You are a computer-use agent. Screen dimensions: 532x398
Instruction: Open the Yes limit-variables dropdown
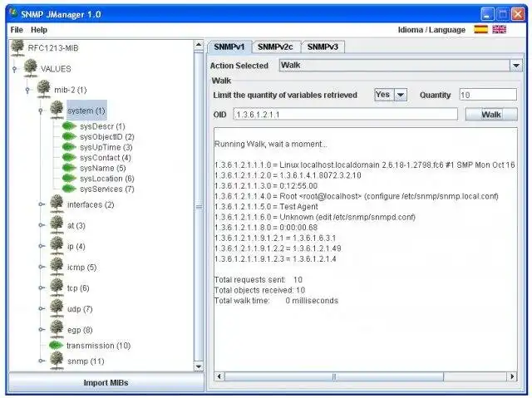click(x=401, y=95)
